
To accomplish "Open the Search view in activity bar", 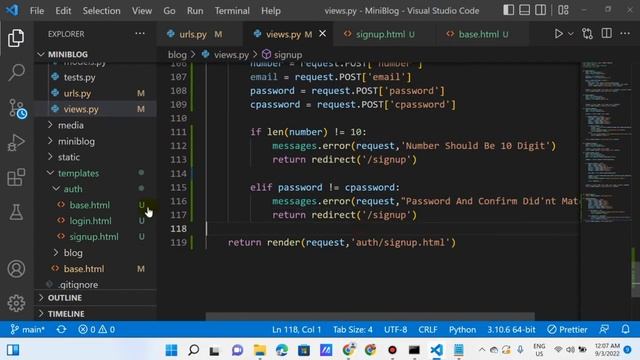I will (x=16, y=73).
